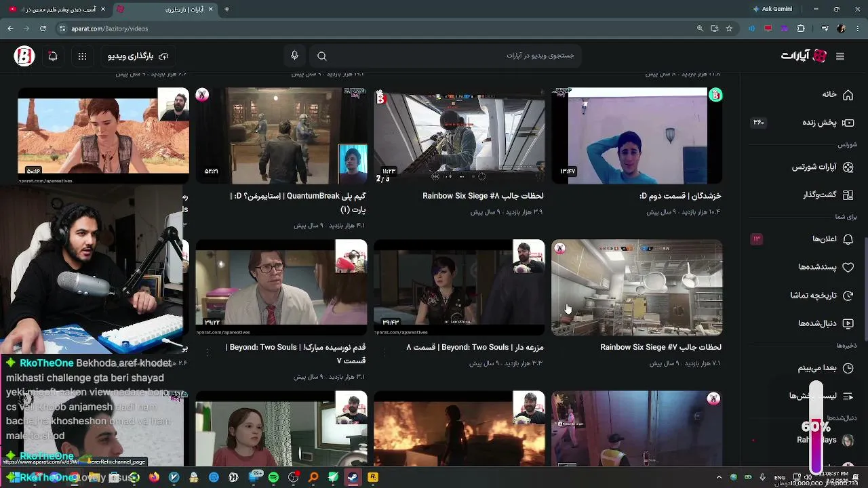Expand hidden system tray icons chevron

719,477
